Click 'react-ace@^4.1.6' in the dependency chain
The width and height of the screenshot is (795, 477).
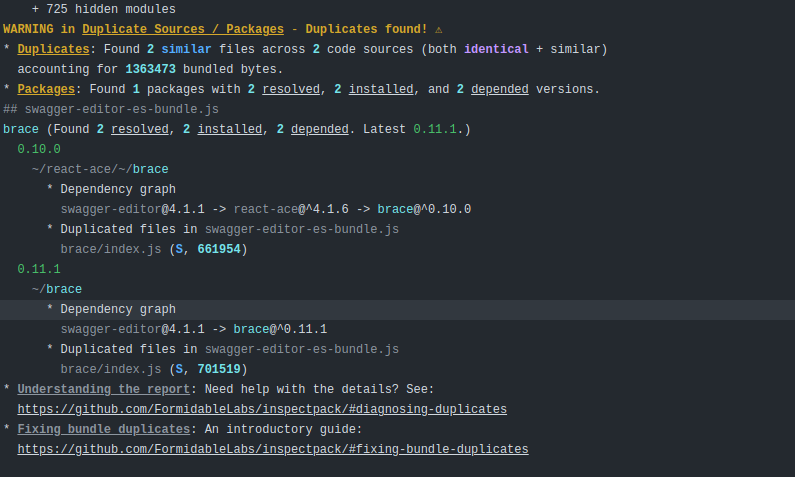(291, 209)
